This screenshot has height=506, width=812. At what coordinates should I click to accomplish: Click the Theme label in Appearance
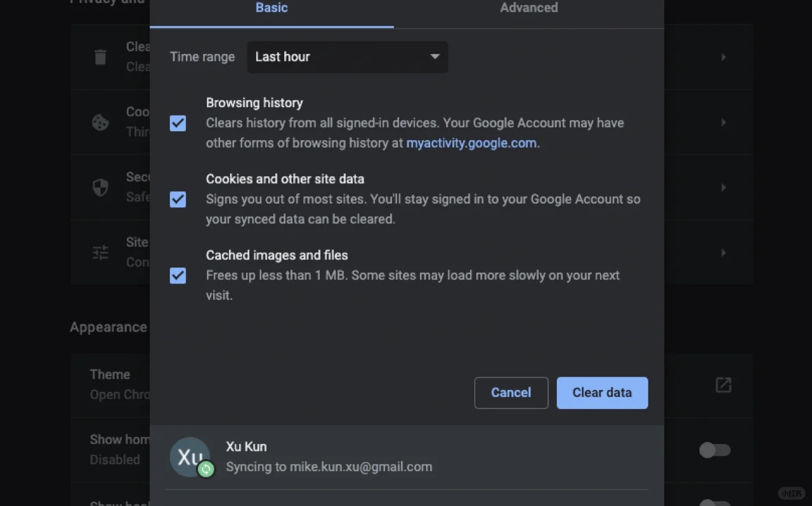[x=110, y=375]
